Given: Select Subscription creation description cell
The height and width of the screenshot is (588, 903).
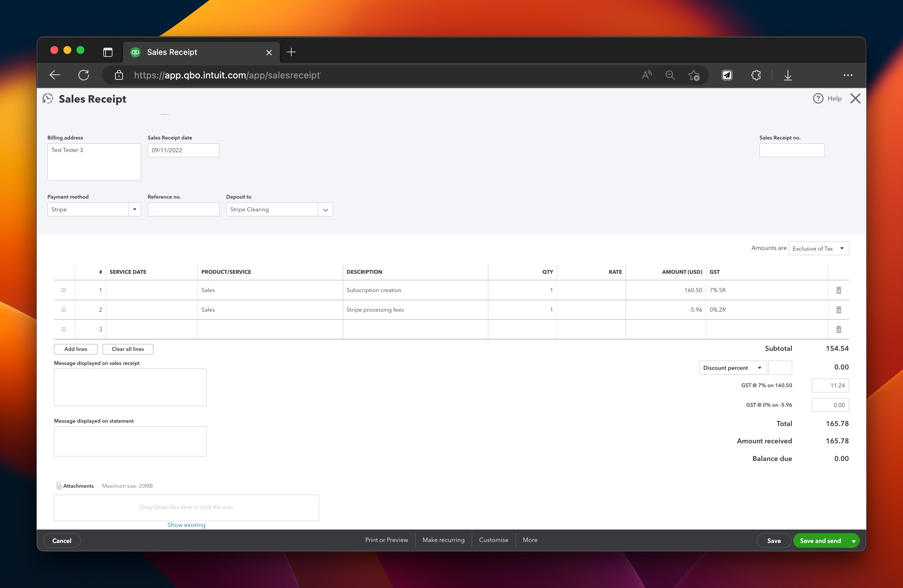Looking at the screenshot, I should coord(415,290).
